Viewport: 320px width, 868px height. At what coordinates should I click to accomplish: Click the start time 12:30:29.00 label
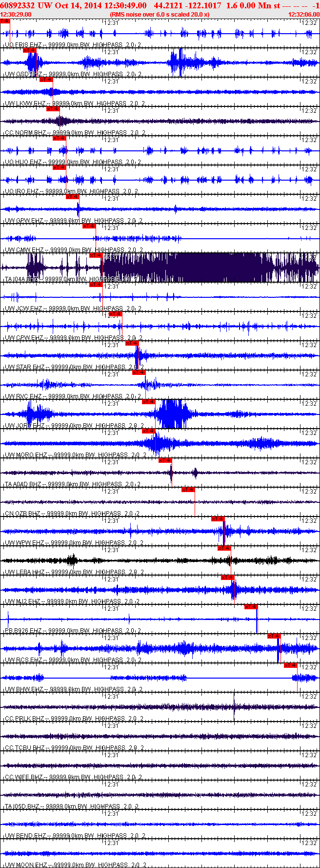(x=16, y=14)
